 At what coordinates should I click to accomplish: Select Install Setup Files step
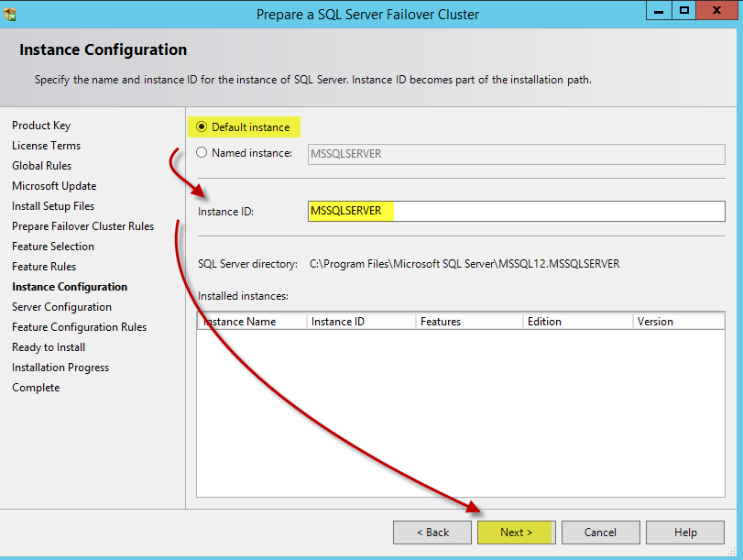pos(53,206)
